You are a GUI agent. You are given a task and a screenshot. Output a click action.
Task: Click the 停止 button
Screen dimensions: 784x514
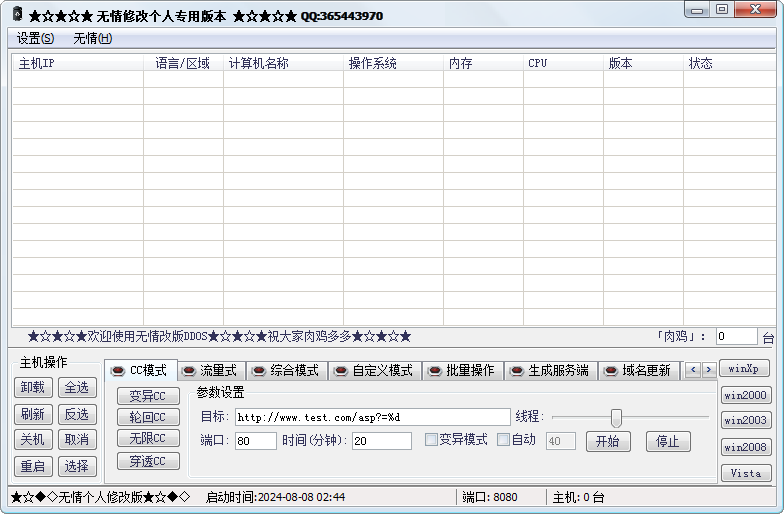(x=667, y=441)
